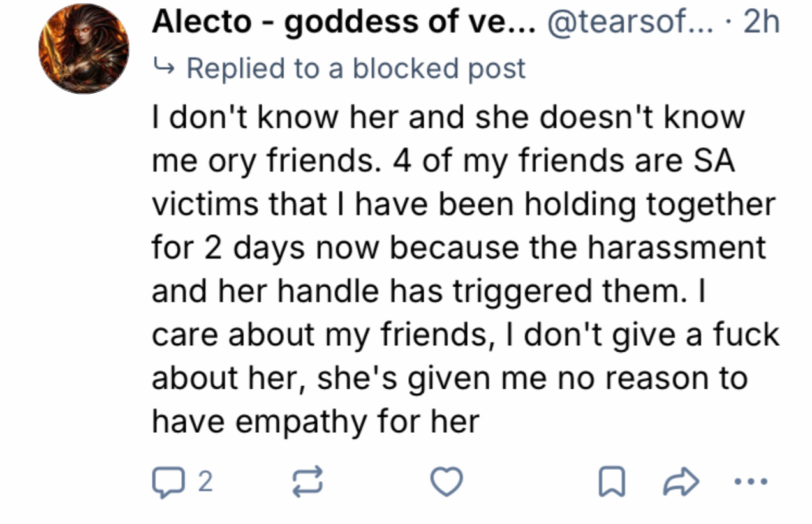Open the three-dot more options menu
This screenshot has width=812, height=524.
point(750,481)
